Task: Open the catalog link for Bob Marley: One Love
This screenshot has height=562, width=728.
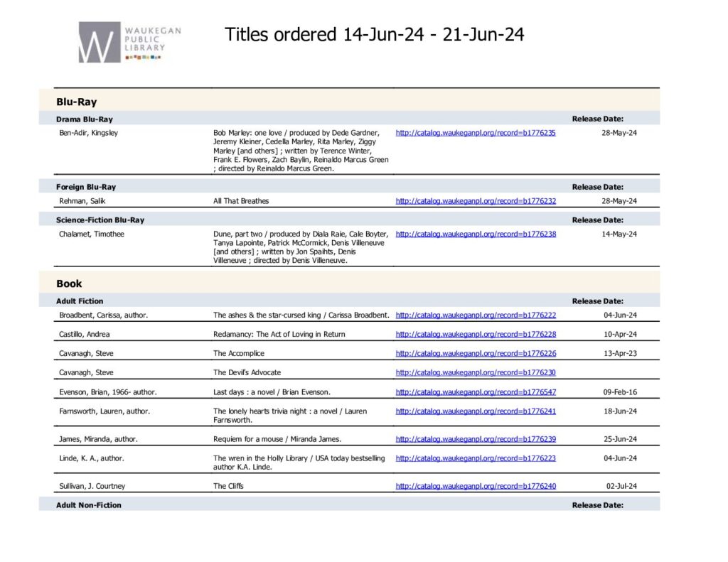Action: (x=476, y=133)
